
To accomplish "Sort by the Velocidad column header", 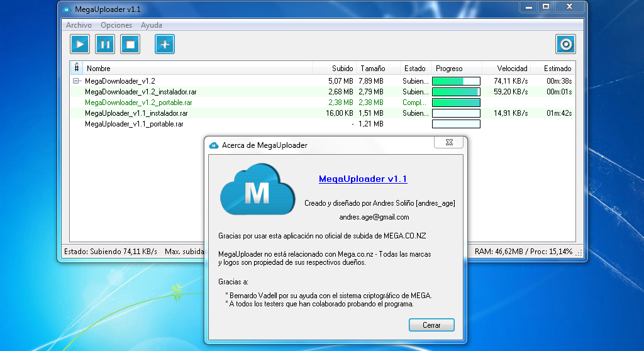I will tap(506, 68).
